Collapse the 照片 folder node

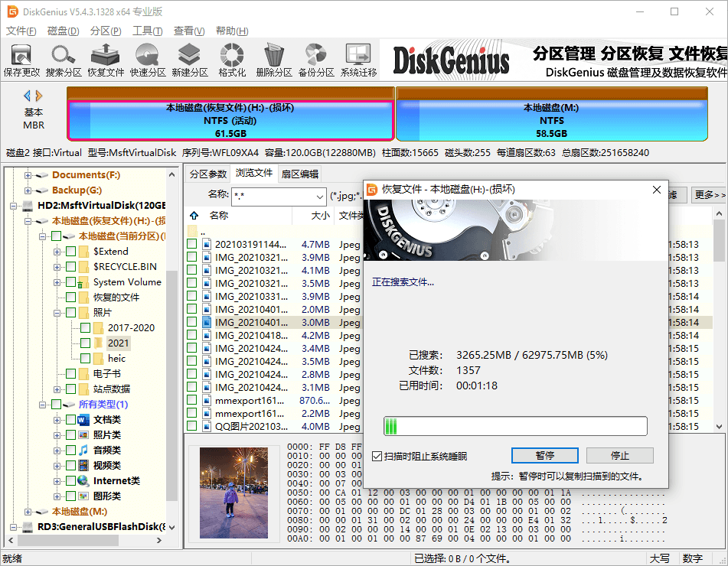click(x=57, y=313)
